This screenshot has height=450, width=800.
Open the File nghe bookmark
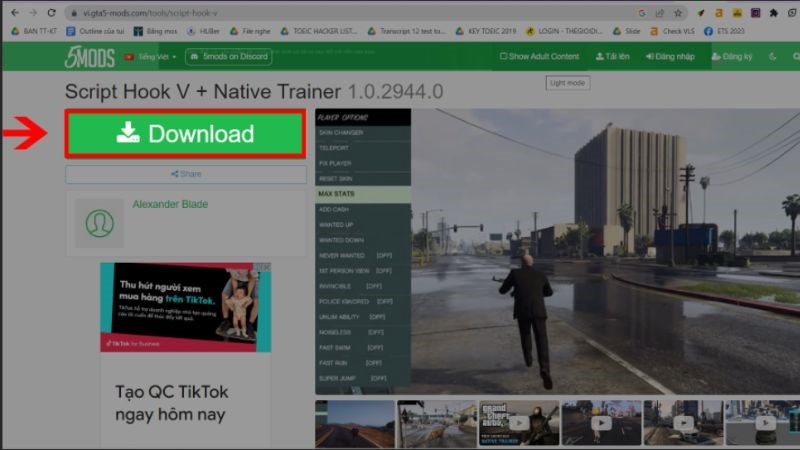250,31
